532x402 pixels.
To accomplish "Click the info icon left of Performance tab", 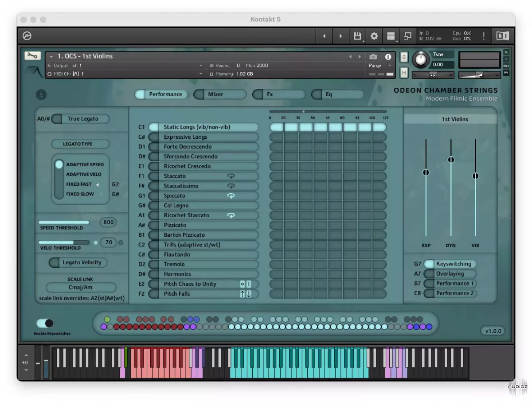I will [41, 94].
